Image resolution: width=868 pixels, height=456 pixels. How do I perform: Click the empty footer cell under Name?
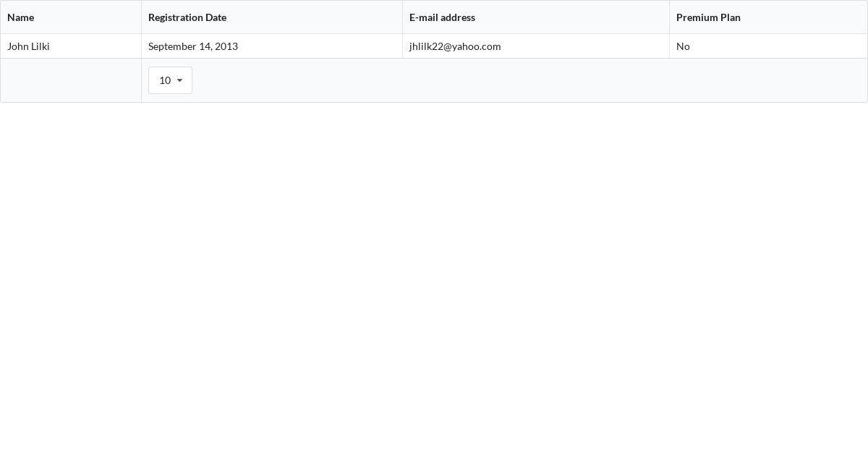[71, 80]
